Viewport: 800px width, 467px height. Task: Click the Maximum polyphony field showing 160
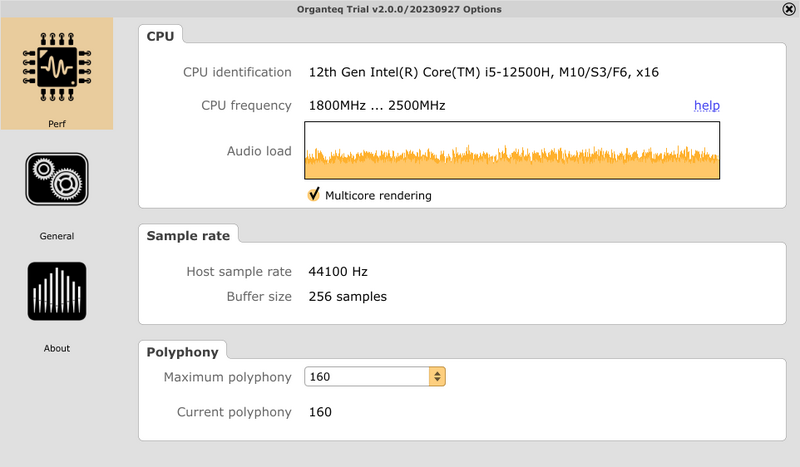point(367,377)
